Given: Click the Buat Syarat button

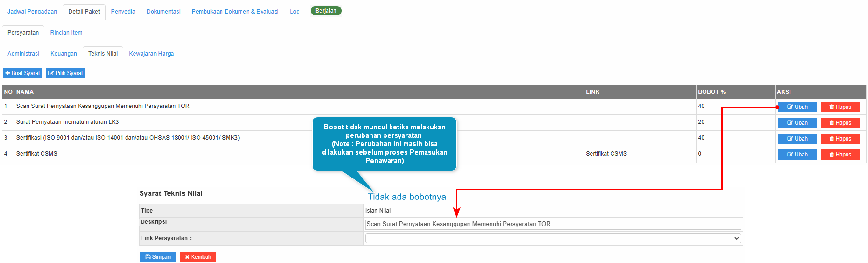Looking at the screenshot, I should (x=22, y=73).
